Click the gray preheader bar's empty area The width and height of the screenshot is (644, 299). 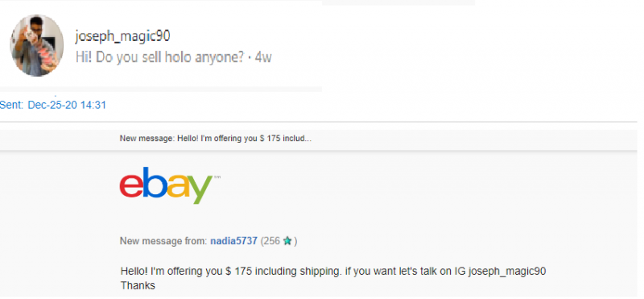click(x=473, y=139)
